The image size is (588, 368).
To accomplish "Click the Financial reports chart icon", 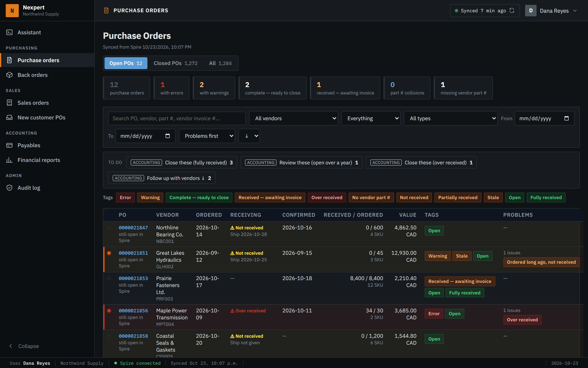I will 9,160.
